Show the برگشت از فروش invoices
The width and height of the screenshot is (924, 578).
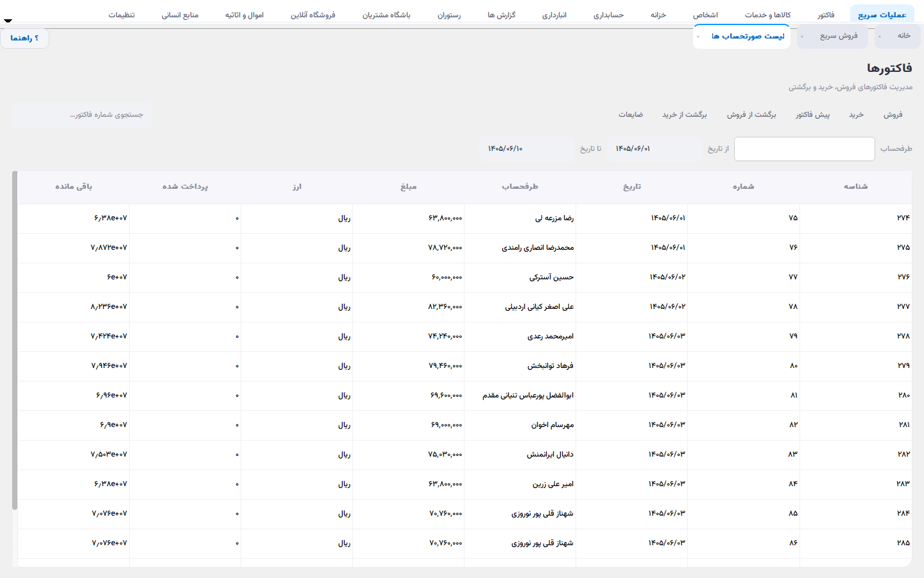pos(751,115)
